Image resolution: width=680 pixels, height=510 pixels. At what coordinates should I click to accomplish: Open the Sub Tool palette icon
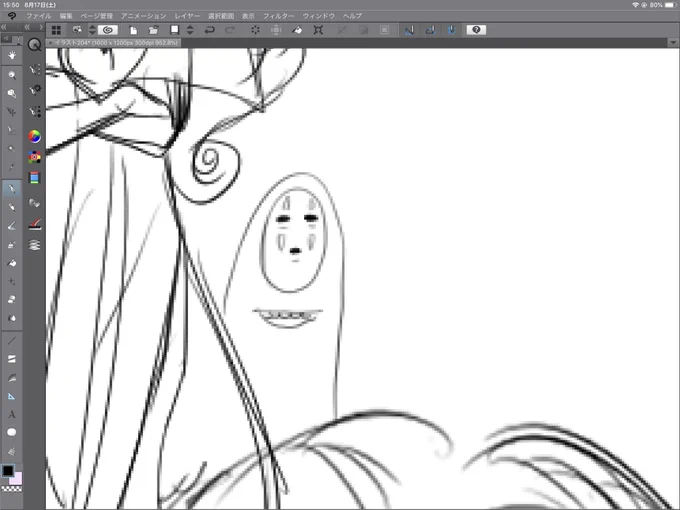click(35, 69)
